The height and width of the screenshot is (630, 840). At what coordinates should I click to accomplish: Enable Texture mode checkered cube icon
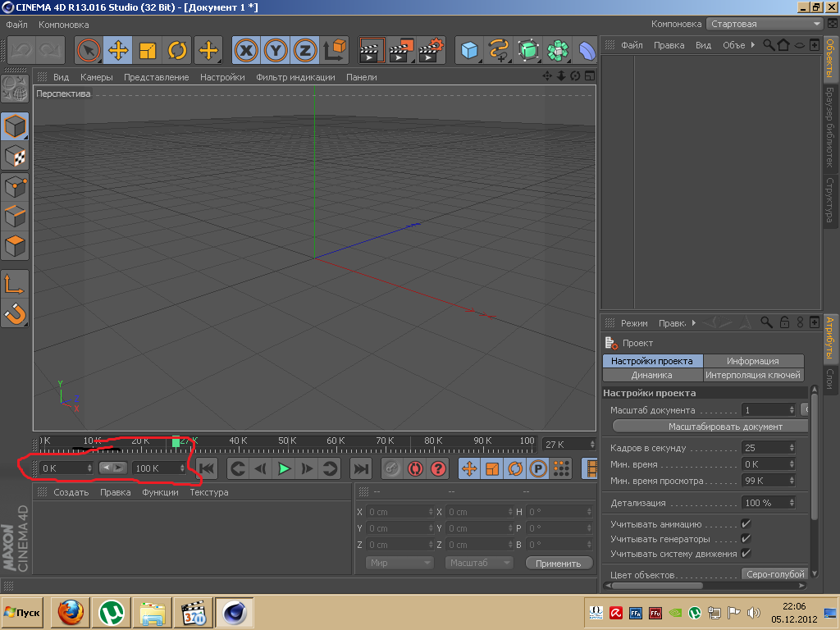pyautogui.click(x=15, y=157)
